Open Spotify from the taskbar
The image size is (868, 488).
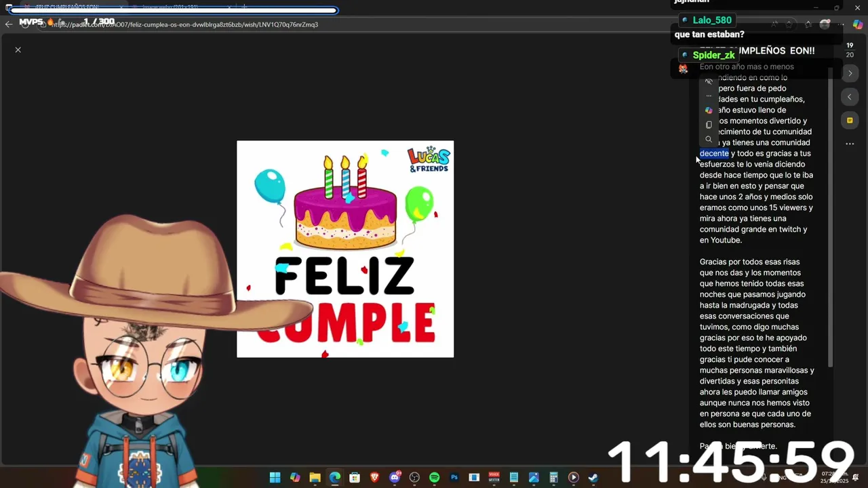pyautogui.click(x=435, y=477)
